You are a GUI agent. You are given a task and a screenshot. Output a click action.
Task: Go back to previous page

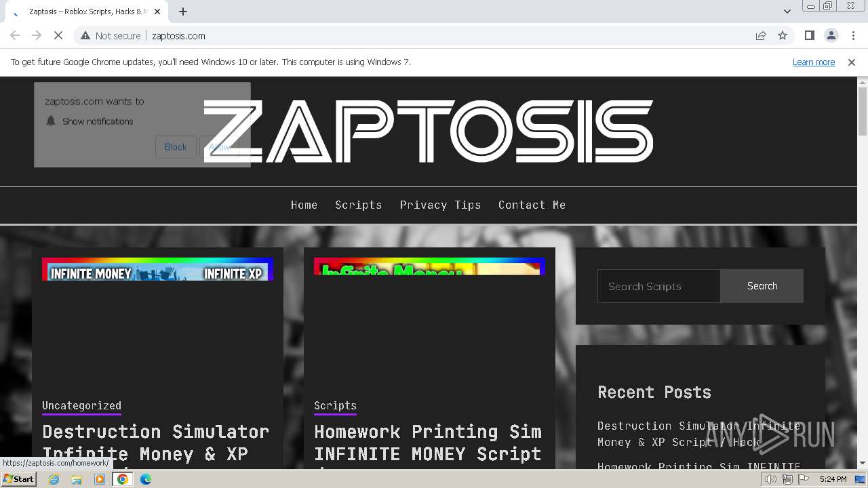coord(15,36)
